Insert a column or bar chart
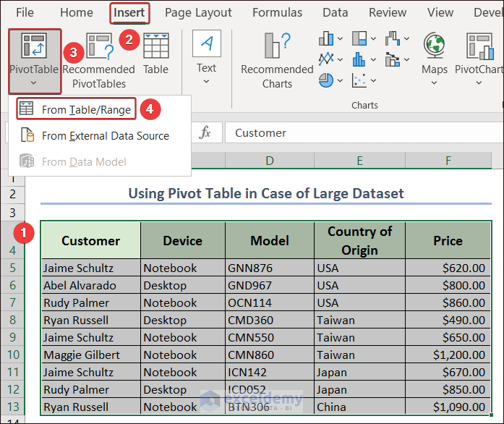 (327, 38)
